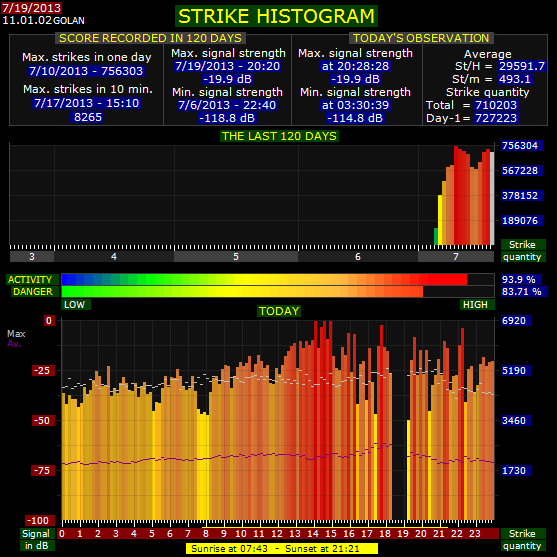557x557 pixels.
Task: Click the 83.71 % danger value
Action: pyautogui.click(x=524, y=292)
